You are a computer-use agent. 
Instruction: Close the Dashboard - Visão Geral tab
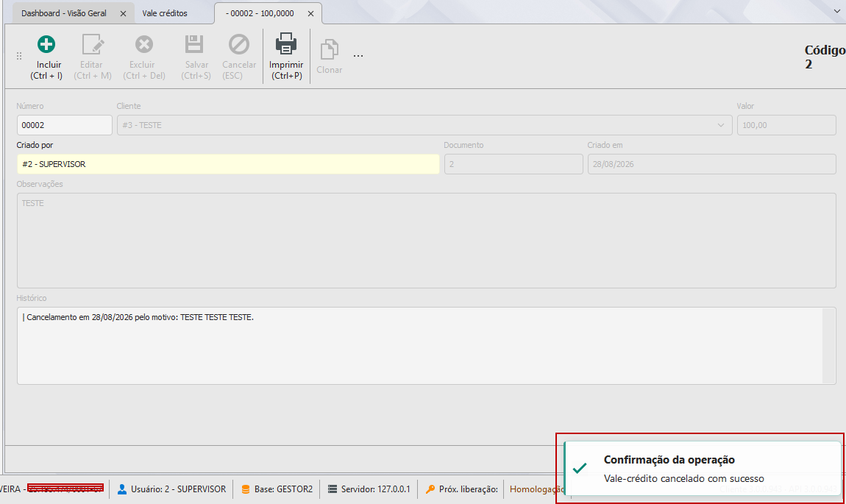pyautogui.click(x=123, y=13)
